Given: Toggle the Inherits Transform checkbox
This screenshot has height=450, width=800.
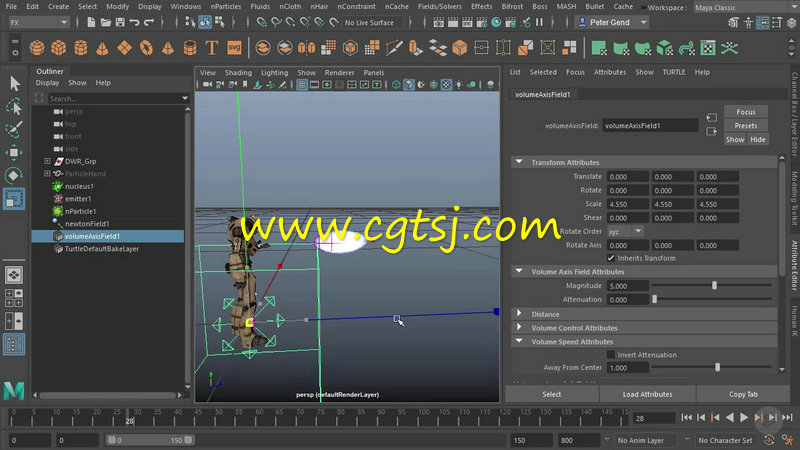Looking at the screenshot, I should tap(611, 258).
